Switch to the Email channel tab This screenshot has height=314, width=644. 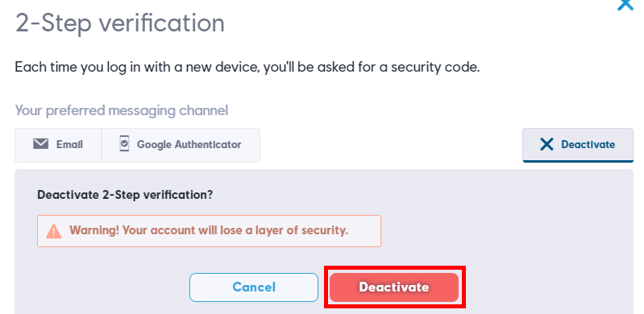coord(58,145)
